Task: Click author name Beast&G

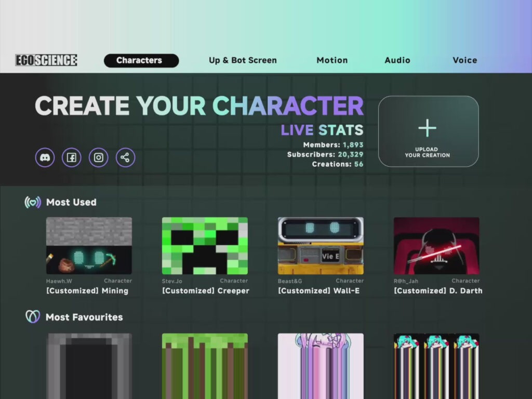Action: 290,281
